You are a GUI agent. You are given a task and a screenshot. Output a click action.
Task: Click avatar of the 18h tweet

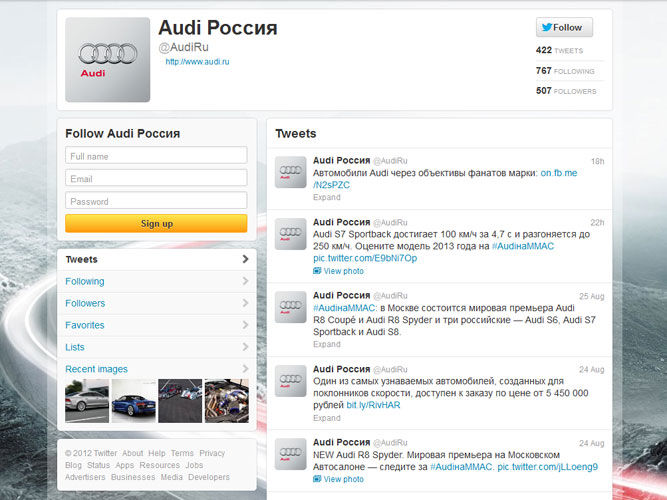(291, 172)
